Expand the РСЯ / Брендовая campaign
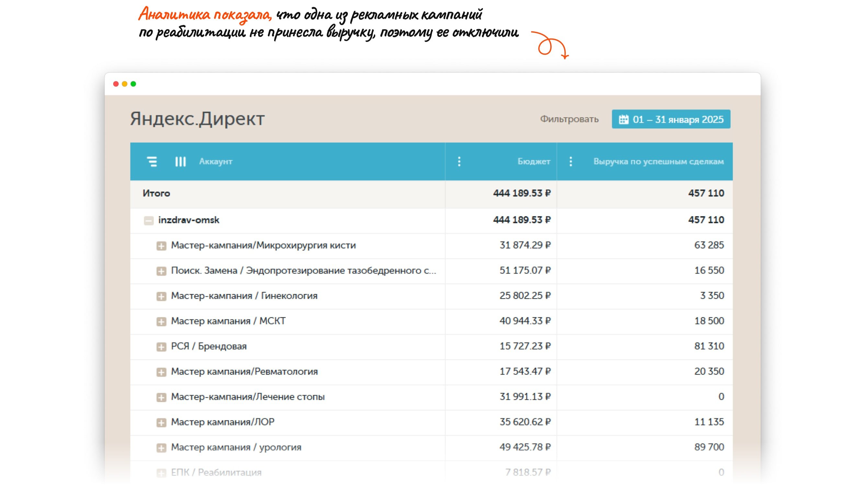868x485 pixels. coord(161,347)
